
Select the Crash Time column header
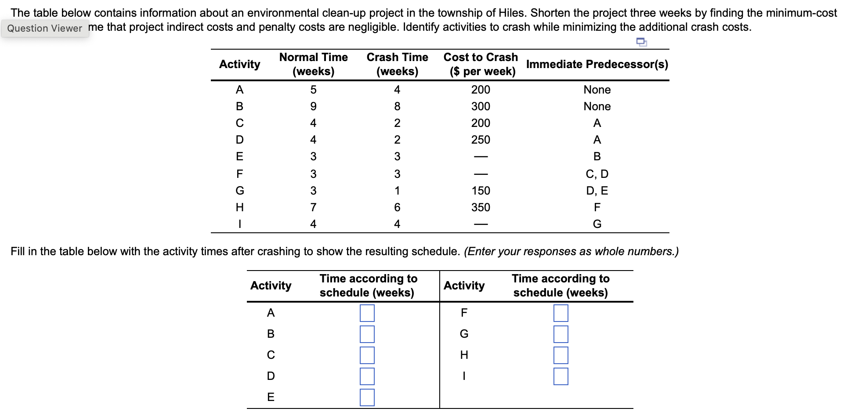click(397, 64)
